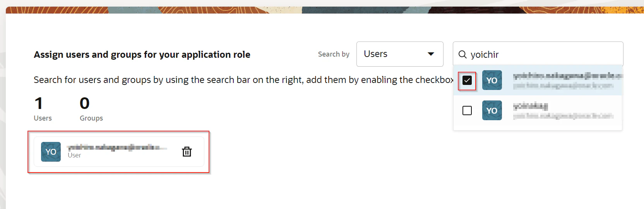Click the '1 Users' count
644x209 pixels.
coord(43,109)
